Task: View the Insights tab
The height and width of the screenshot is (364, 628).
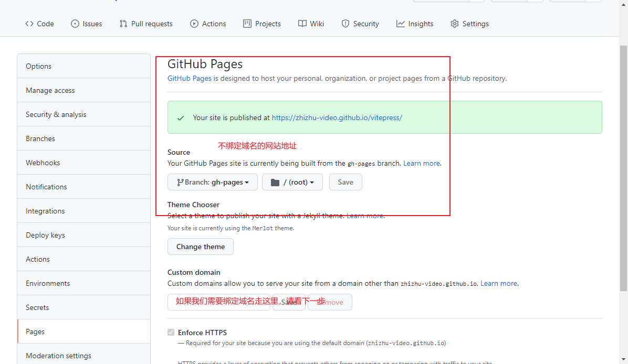Action: [x=414, y=24]
